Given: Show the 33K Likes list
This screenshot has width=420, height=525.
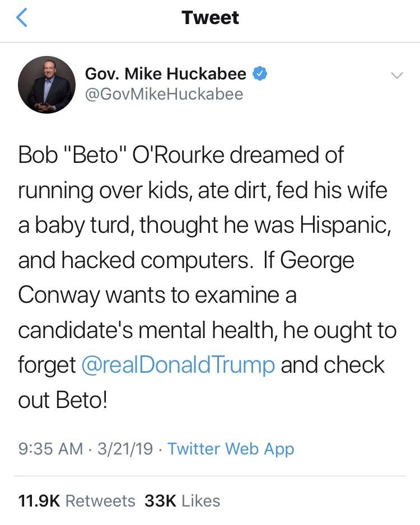Looking at the screenshot, I should tap(182, 500).
